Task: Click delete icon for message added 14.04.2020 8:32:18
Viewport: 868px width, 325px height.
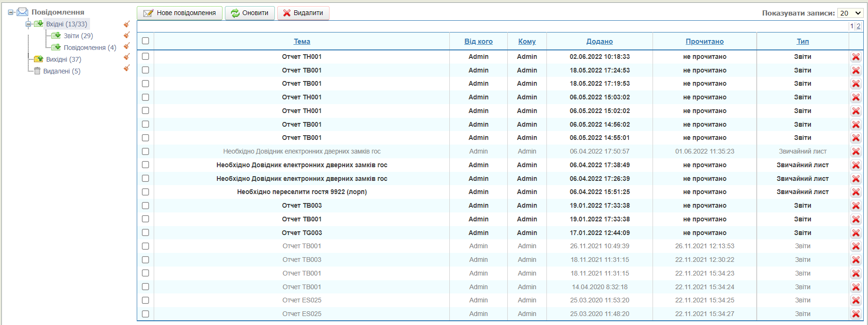Action: [856, 287]
